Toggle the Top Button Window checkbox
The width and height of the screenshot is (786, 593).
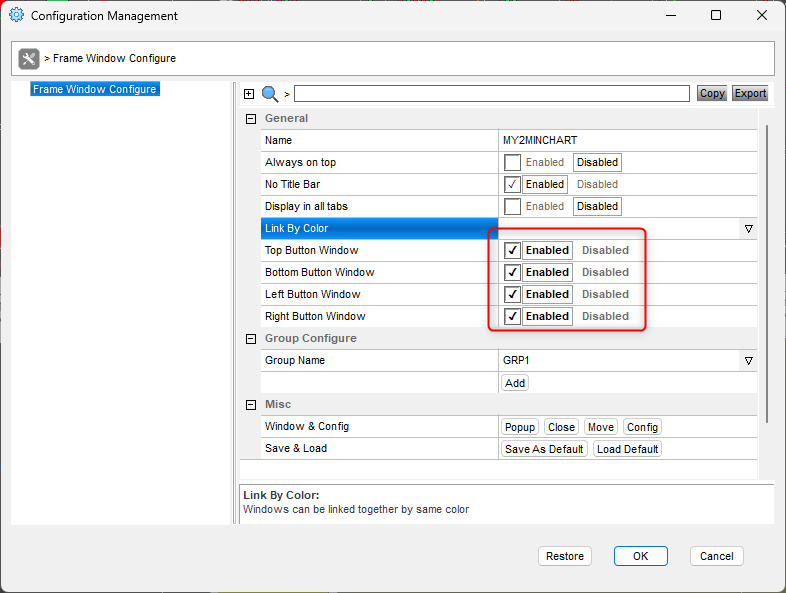512,250
